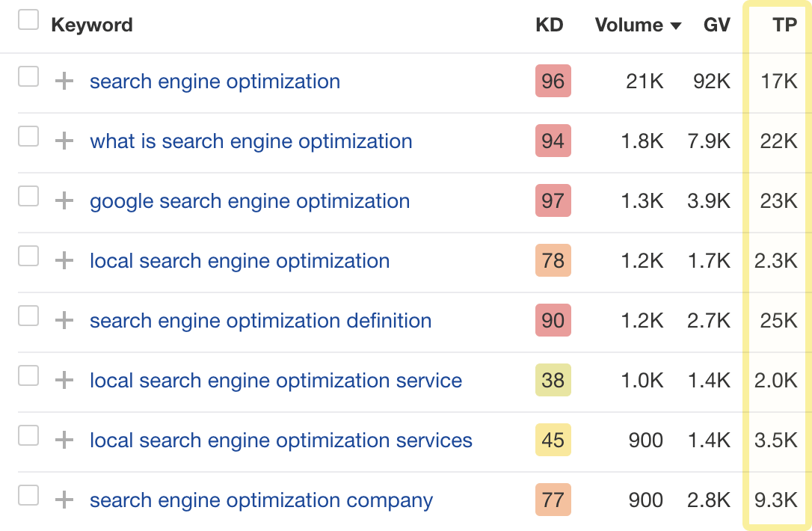Toggle the select-all checkbox in header
The width and height of the screenshot is (812, 531).
28,20
